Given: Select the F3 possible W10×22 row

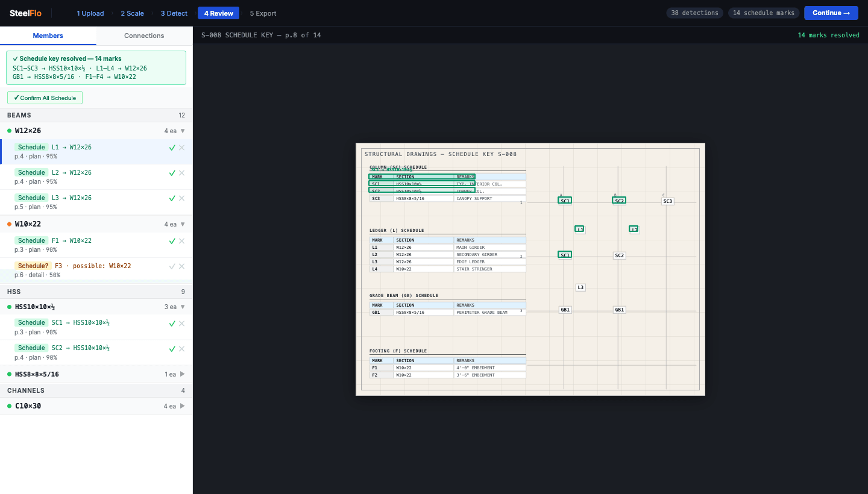Looking at the screenshot, I should pos(96,270).
